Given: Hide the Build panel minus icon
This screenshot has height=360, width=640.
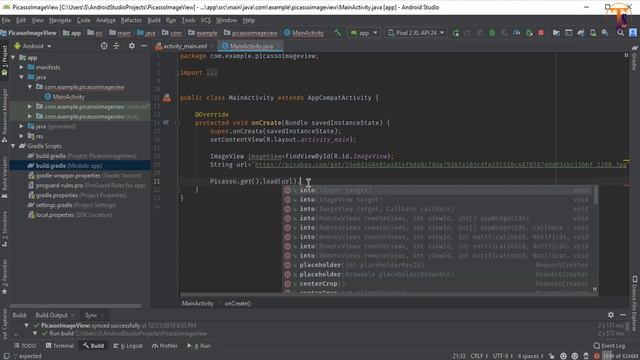Looking at the screenshot, I should tap(623, 315).
